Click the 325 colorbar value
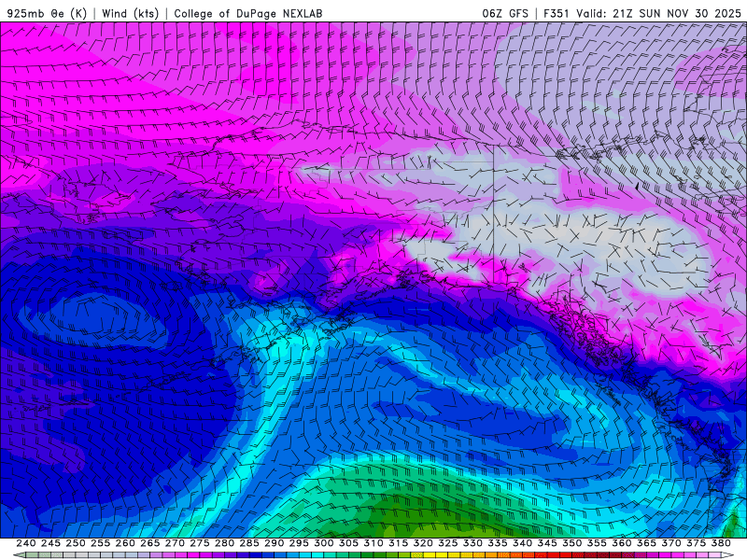 pyautogui.click(x=448, y=543)
